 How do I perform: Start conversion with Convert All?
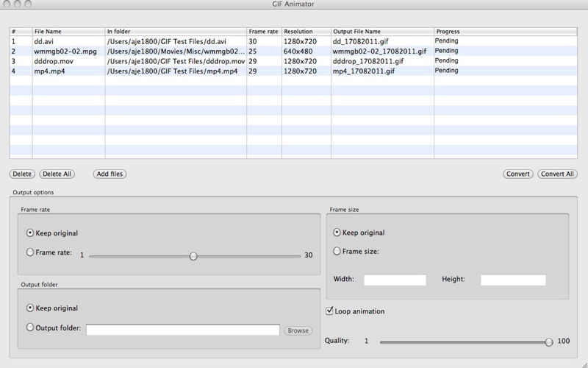[557, 174]
